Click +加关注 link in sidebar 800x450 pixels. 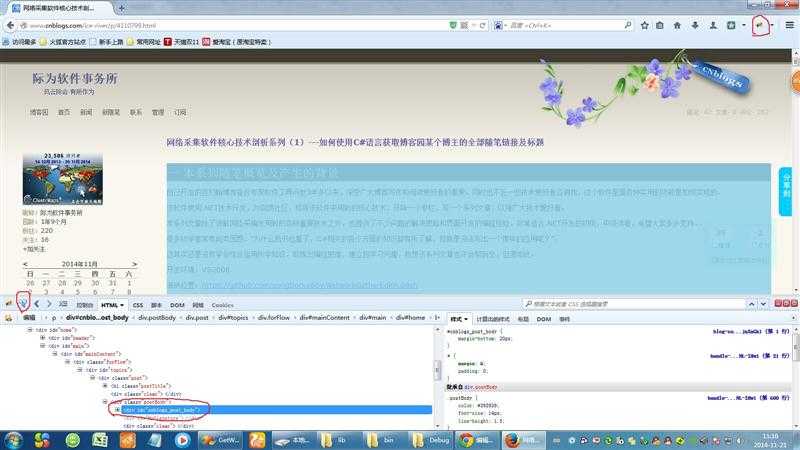(34, 249)
